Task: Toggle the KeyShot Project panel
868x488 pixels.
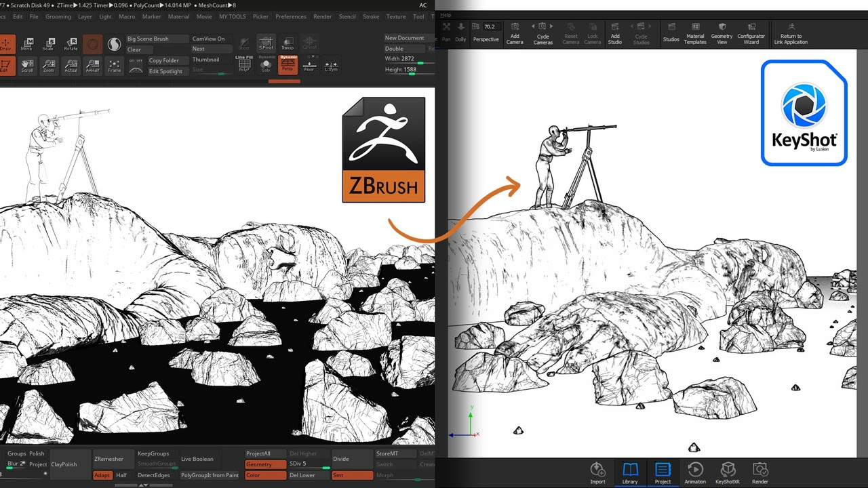Action: click(x=663, y=473)
